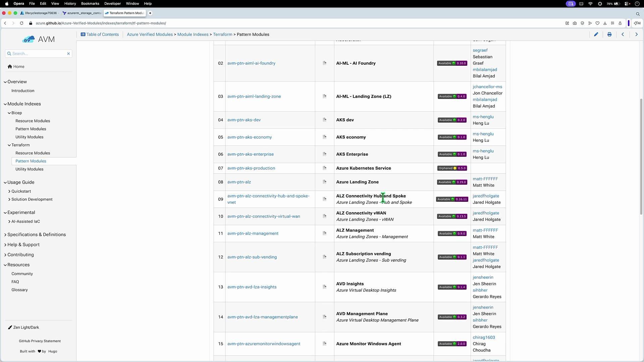Click the send-to-flow arrow icon
The image size is (644, 362).
coord(590,23)
